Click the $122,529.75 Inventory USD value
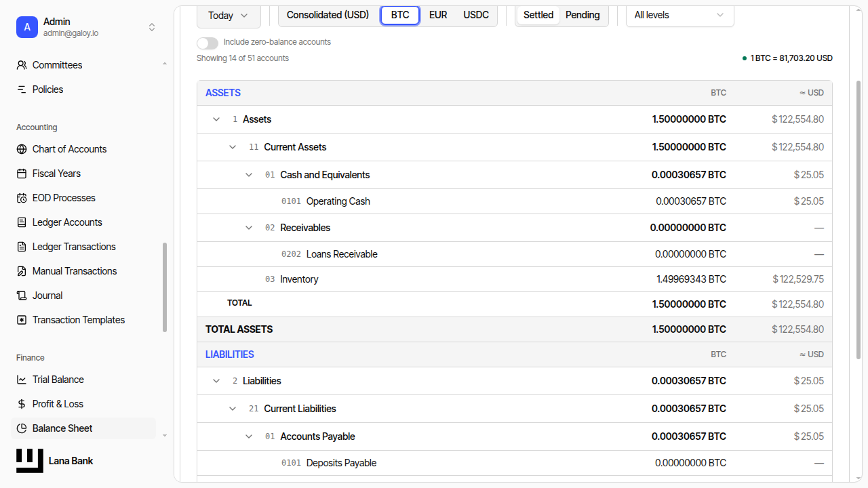The image size is (868, 488). pos(798,279)
